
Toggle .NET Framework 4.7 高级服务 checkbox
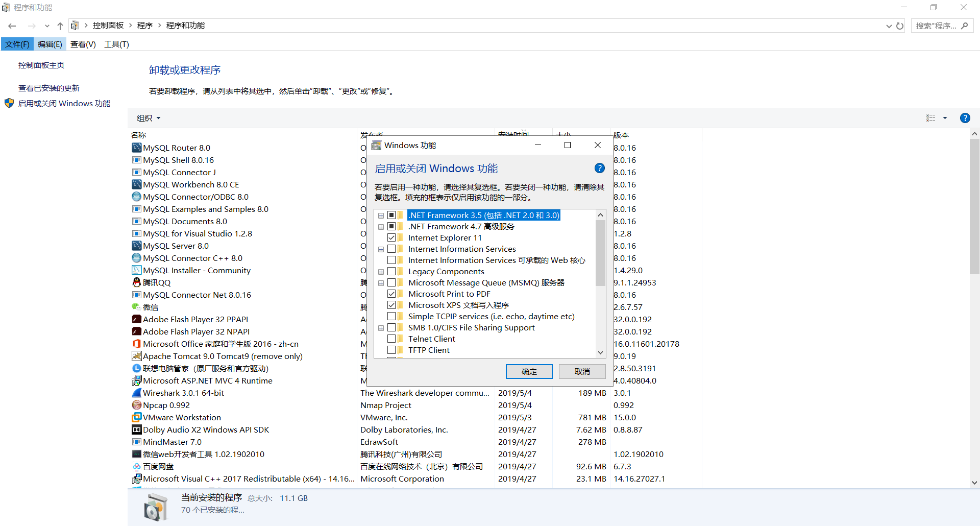click(391, 226)
